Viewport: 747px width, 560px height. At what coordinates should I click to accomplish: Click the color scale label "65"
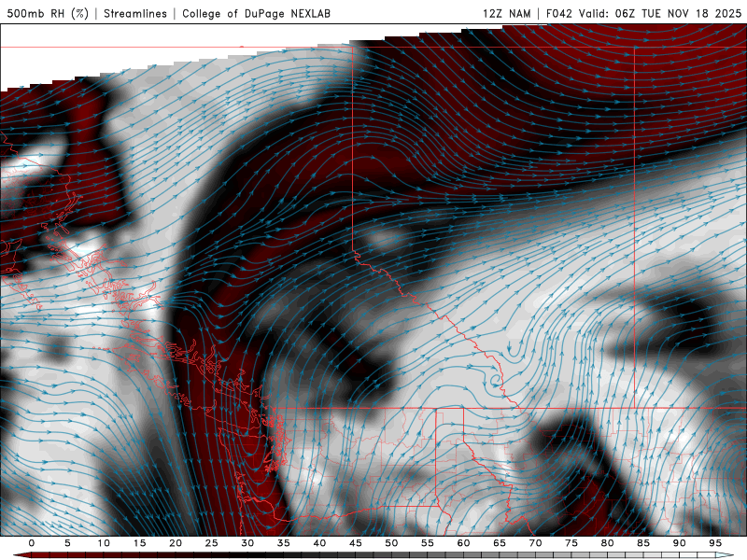500,543
